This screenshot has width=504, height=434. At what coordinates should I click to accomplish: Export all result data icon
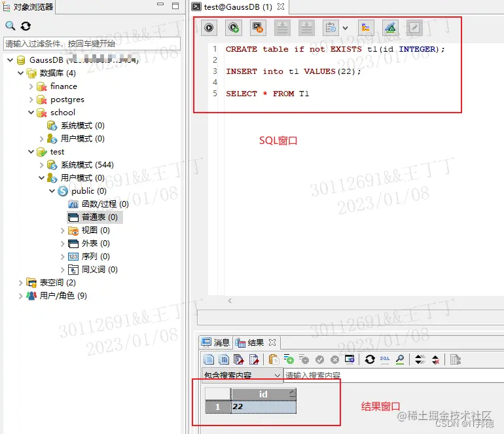(x=239, y=359)
